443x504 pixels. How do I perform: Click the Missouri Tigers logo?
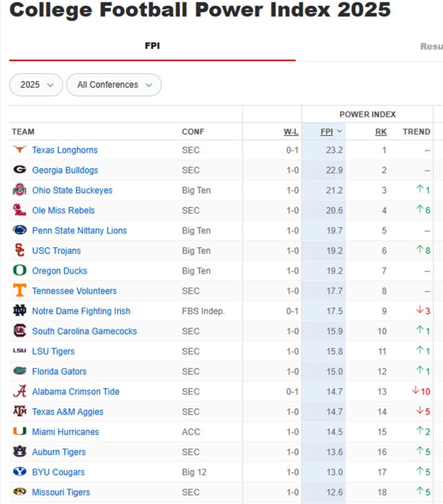20,492
